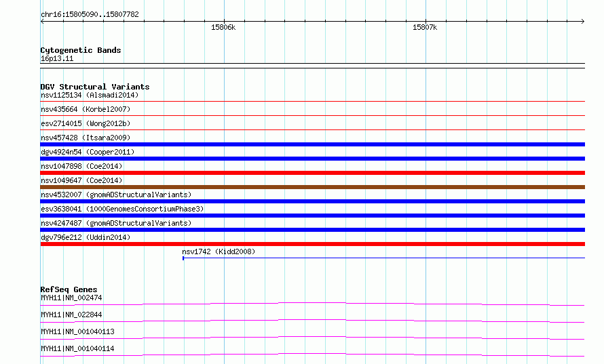Open variant esv2714015 (Wong2012b) label
Screen dimensions: 604x364
pyautogui.click(x=86, y=123)
